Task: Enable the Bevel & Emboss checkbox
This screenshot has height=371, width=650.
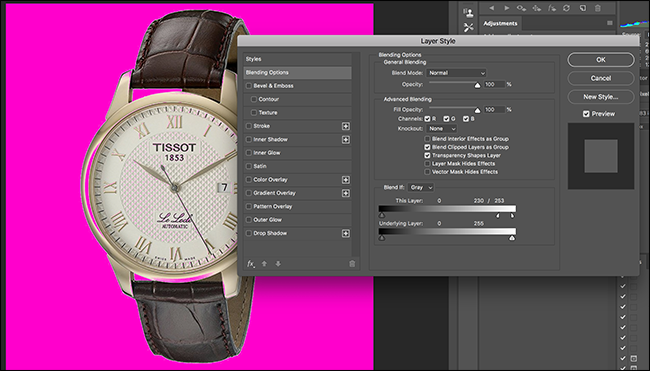Action: tap(249, 86)
